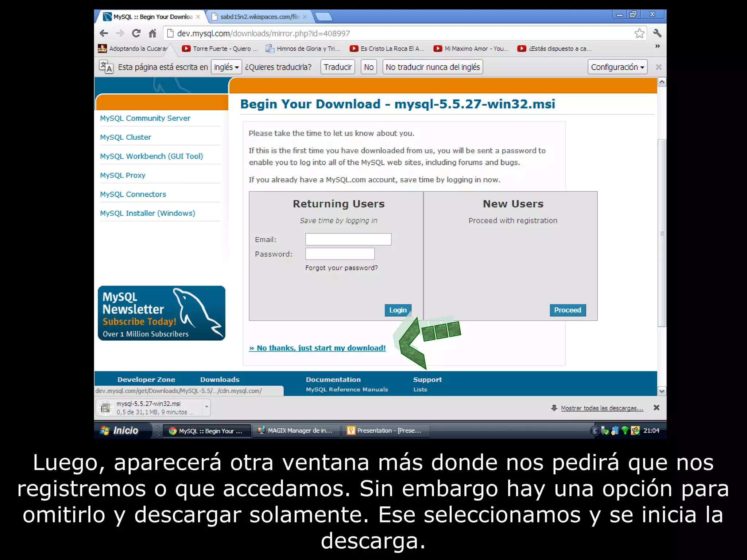Open Developer Zone footer menu
The width and height of the screenshot is (747, 560).
pos(146,380)
